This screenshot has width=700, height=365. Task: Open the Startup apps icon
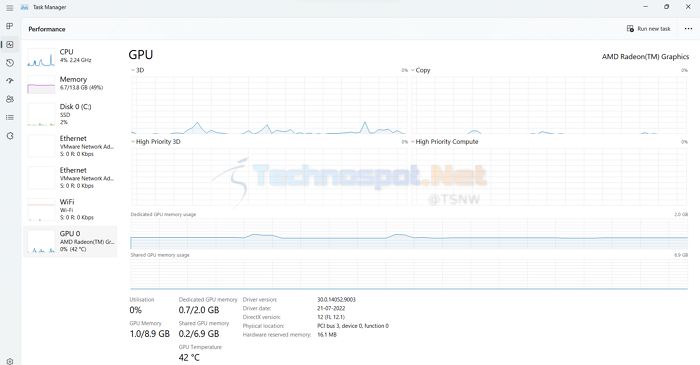point(10,81)
